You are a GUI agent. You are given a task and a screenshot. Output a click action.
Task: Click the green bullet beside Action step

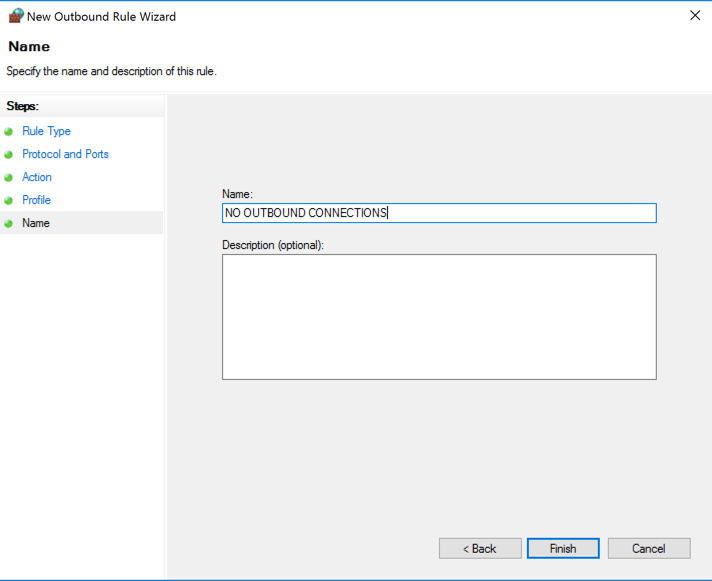click(9, 177)
